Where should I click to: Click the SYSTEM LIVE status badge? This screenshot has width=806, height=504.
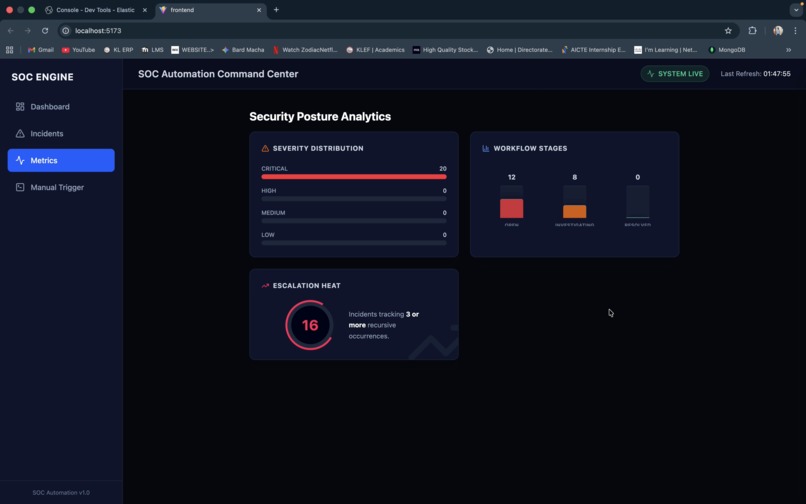click(x=674, y=74)
